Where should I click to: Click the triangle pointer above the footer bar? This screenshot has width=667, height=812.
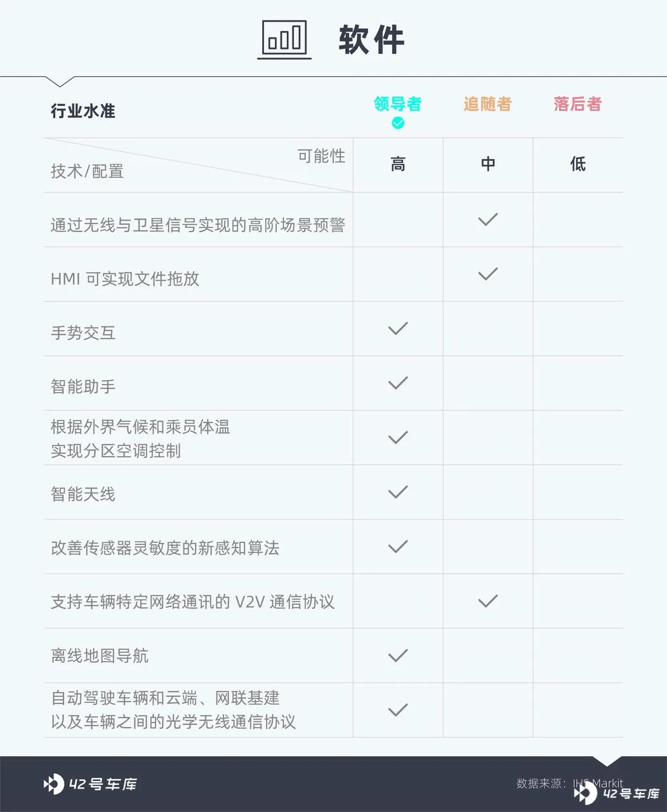point(607,761)
